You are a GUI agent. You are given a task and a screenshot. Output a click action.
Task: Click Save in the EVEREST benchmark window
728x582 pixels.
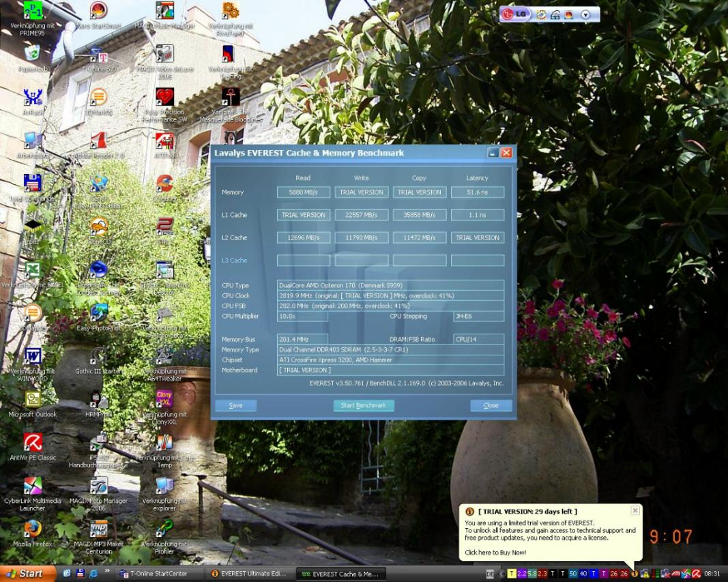[x=236, y=405]
